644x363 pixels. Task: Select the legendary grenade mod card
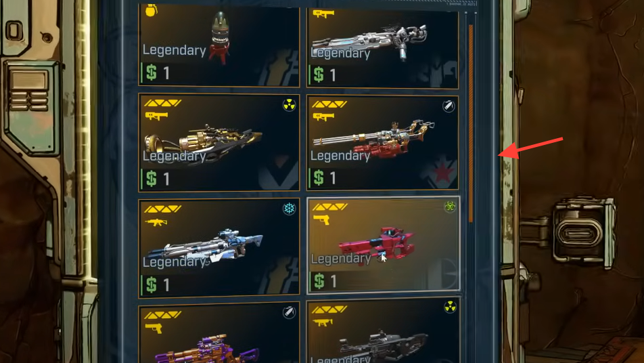pyautogui.click(x=219, y=45)
